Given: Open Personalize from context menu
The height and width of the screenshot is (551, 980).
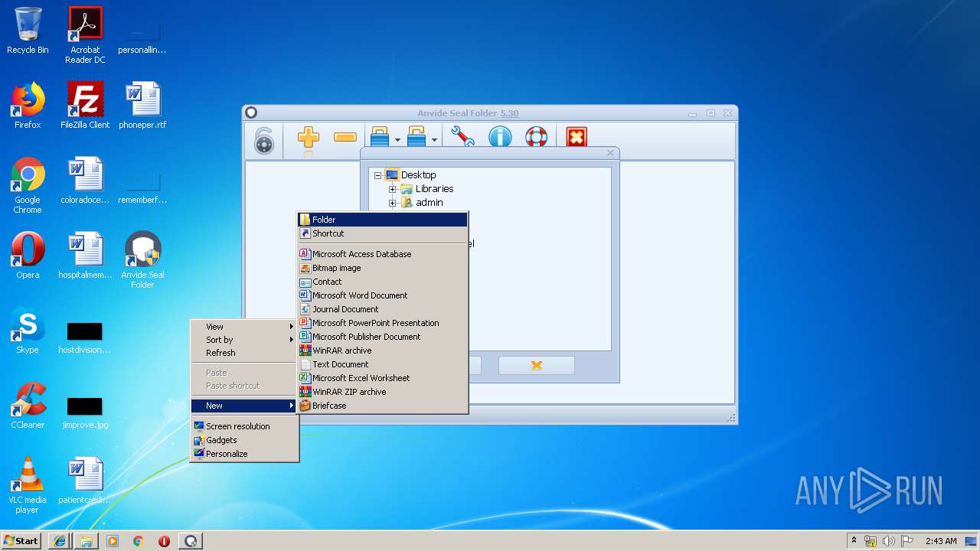Looking at the screenshot, I should [244, 454].
